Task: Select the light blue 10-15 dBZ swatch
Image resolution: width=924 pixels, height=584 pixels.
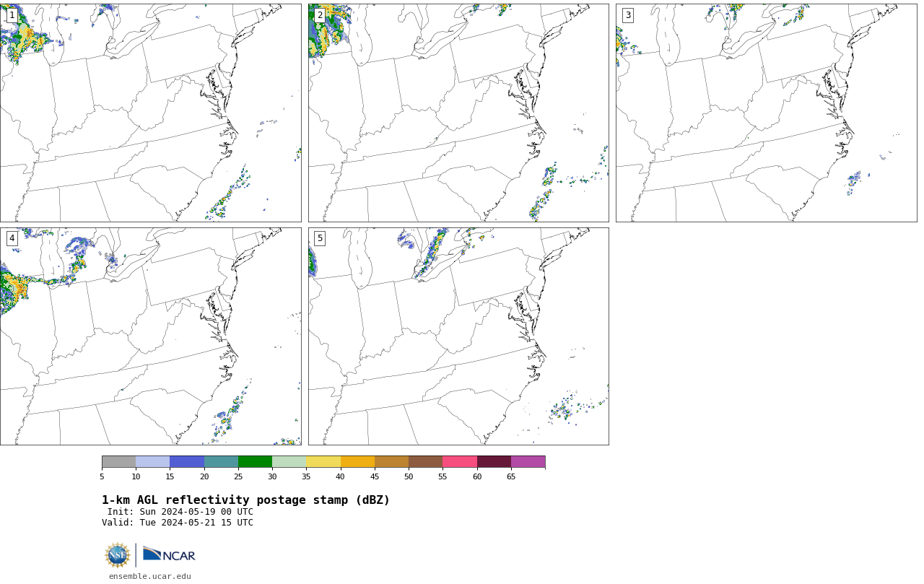Action: (152, 462)
